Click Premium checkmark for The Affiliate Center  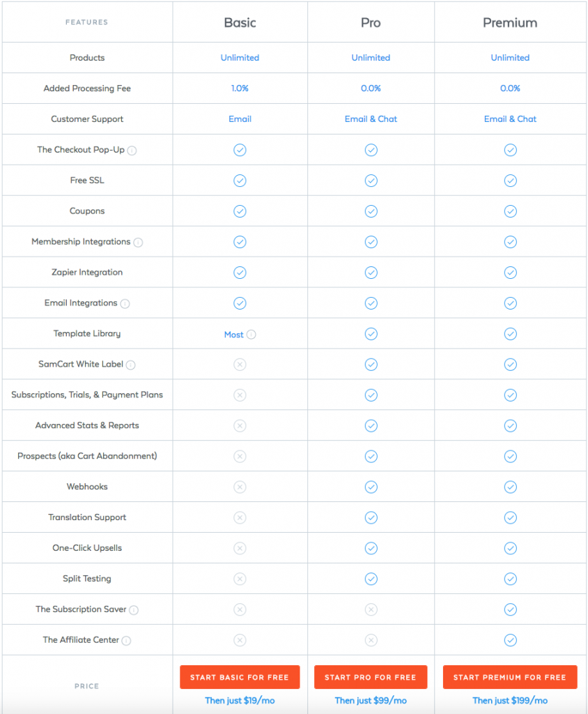coord(510,640)
